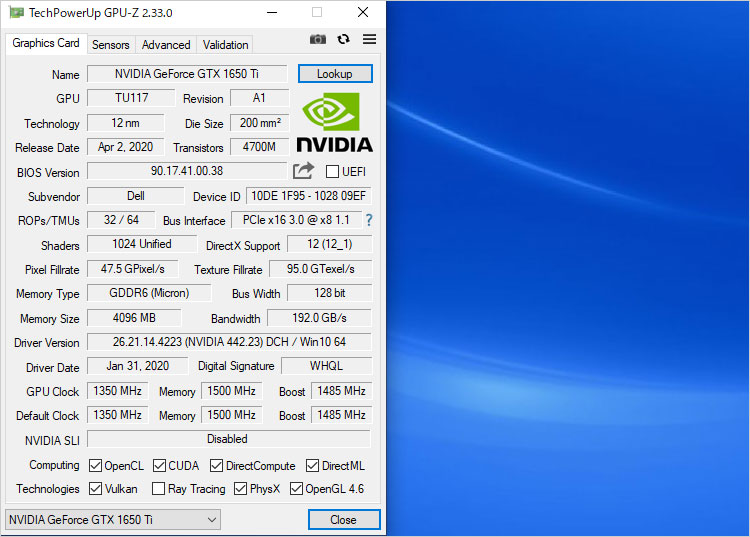This screenshot has height=537, width=750.
Task: Click the Driver Date value Jan 31, 2020
Action: pos(138,366)
